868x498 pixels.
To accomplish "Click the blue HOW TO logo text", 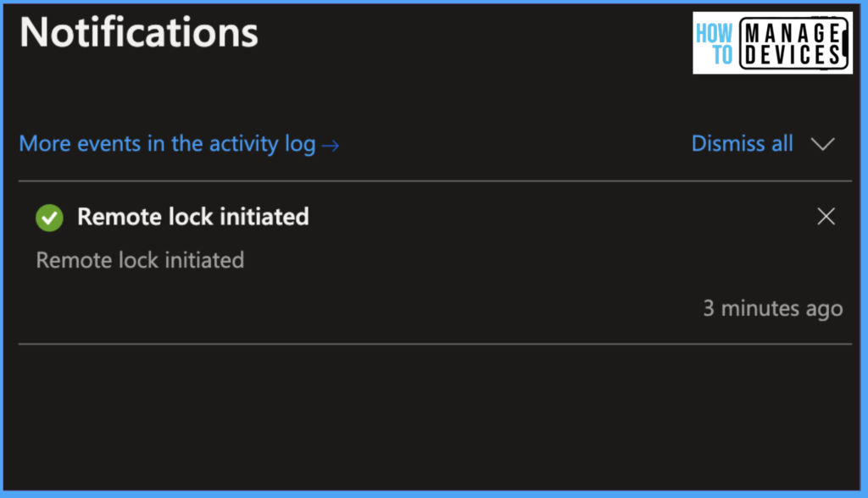I will pyautogui.click(x=714, y=44).
